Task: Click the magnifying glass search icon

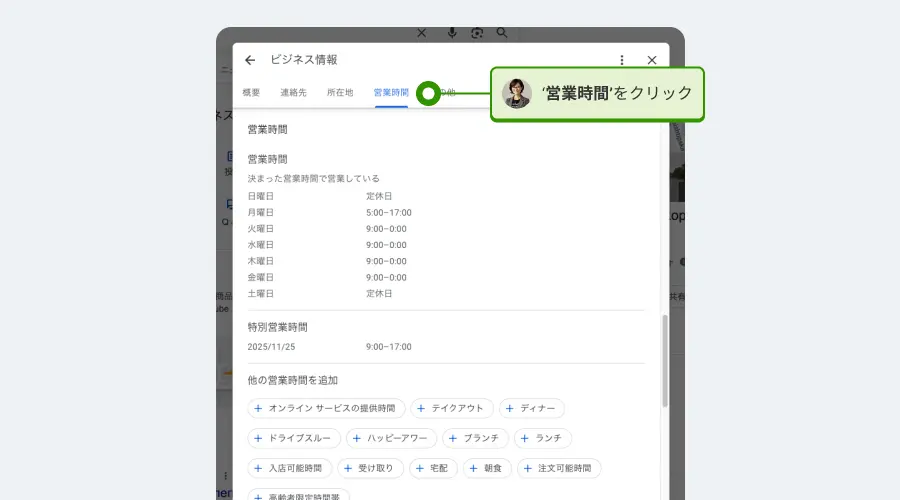Action: pos(502,33)
